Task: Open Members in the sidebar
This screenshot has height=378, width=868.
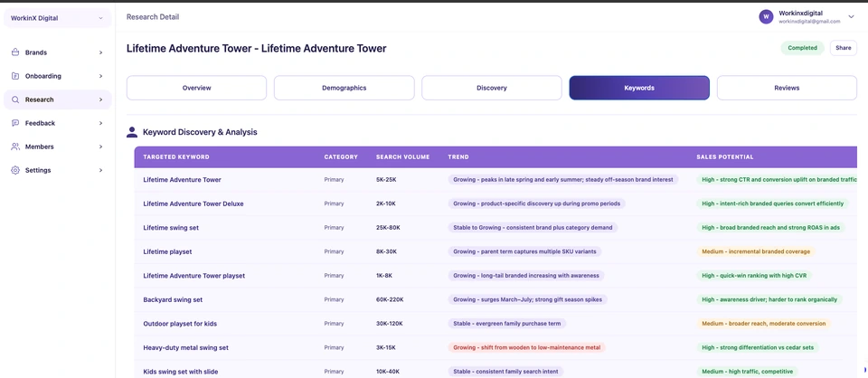Action: point(58,146)
